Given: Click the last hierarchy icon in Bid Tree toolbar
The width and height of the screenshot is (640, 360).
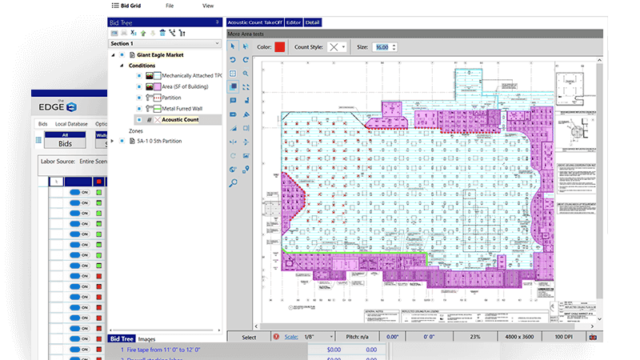Looking at the screenshot, I should (x=182, y=33).
